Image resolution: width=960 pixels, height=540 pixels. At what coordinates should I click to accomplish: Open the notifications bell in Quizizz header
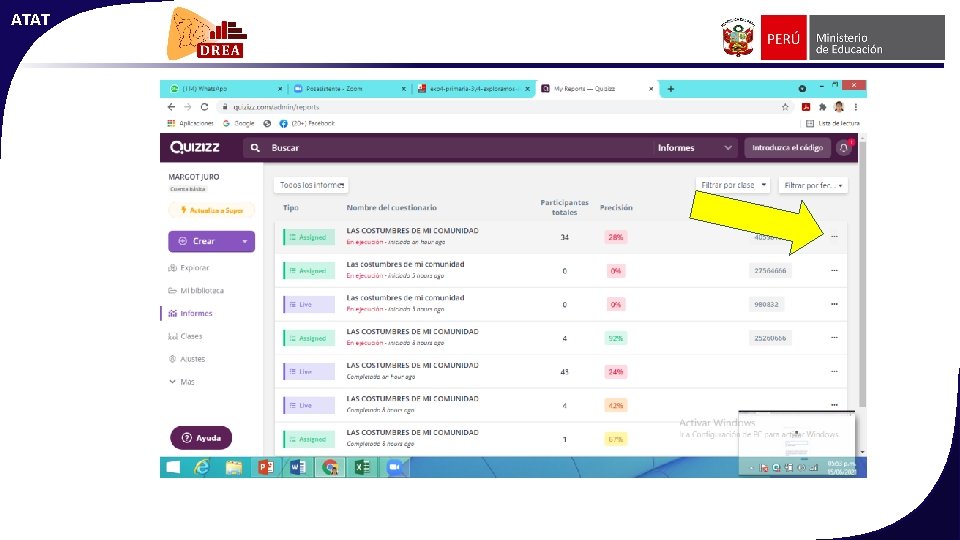[844, 148]
